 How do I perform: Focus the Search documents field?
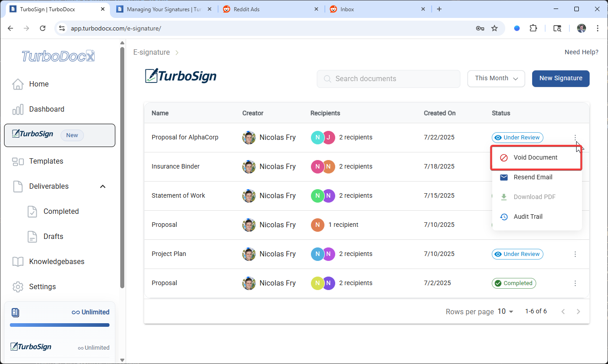pyautogui.click(x=389, y=79)
